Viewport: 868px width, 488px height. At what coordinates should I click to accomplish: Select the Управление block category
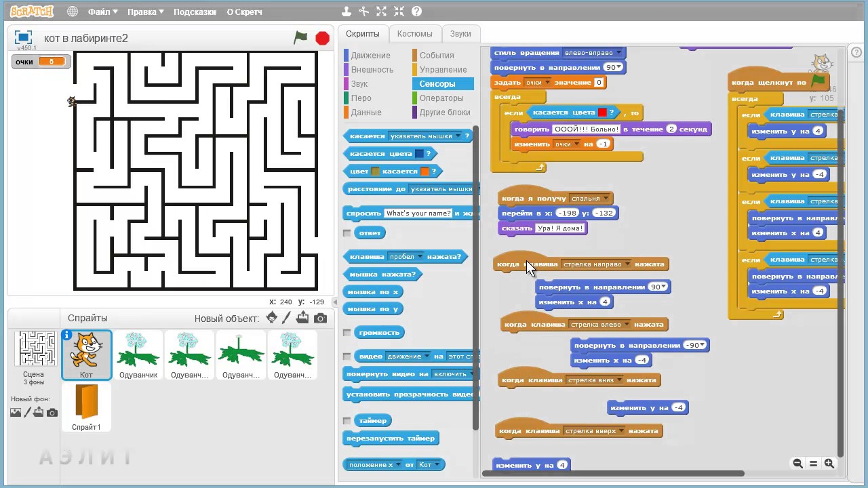point(443,70)
